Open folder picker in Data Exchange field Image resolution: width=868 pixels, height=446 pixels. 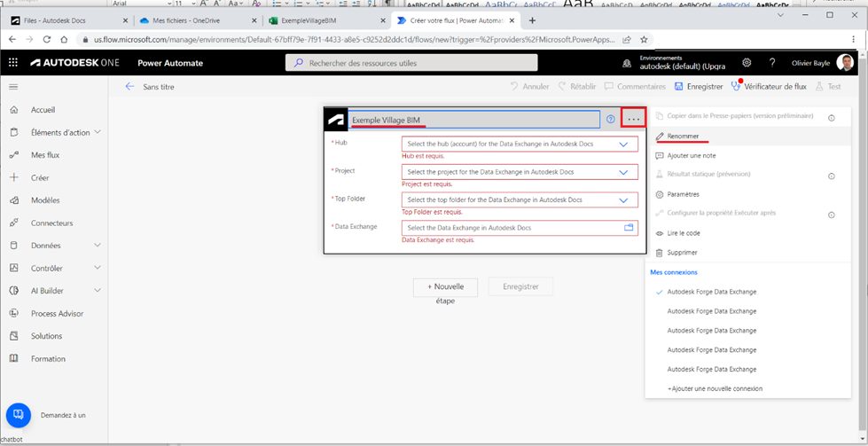click(x=629, y=227)
